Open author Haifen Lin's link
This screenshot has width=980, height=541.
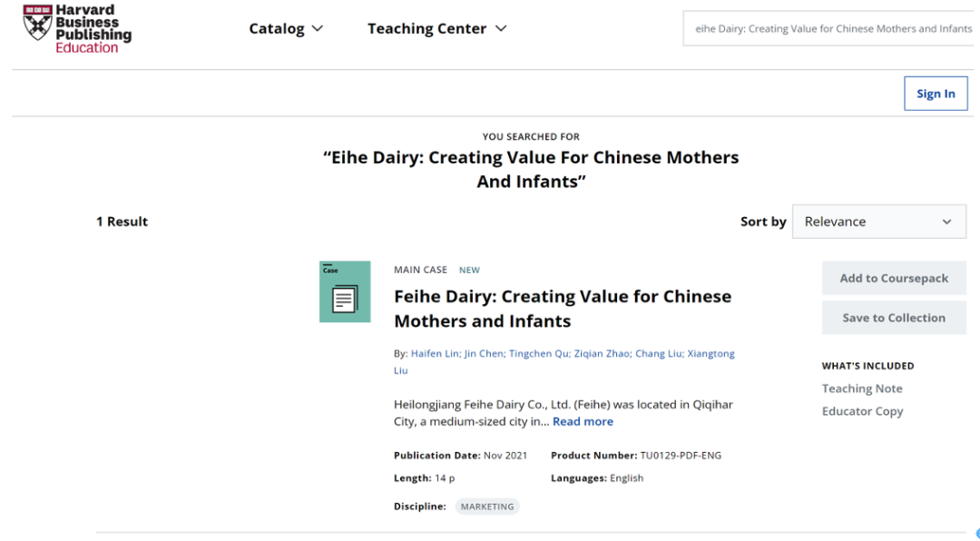tap(436, 353)
